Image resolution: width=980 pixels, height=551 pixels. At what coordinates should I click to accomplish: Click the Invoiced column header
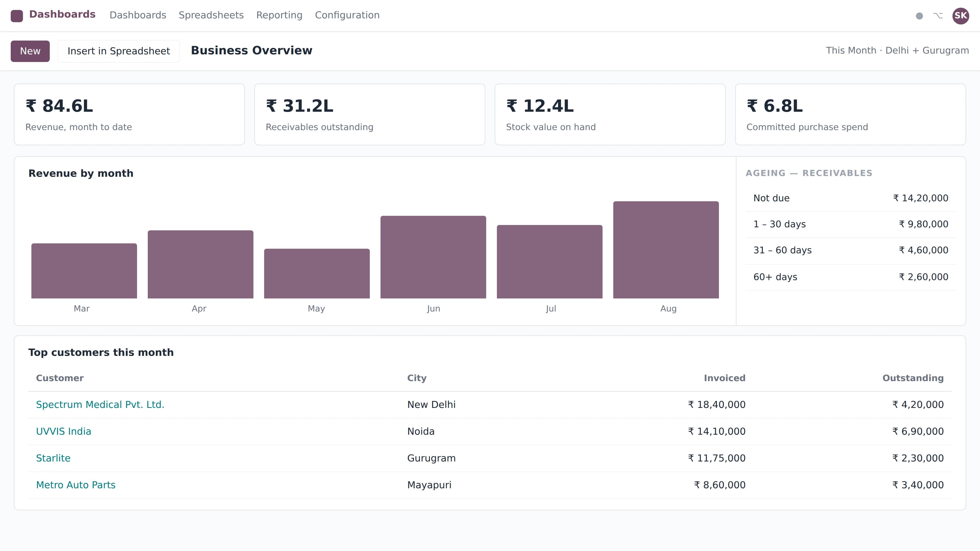724,378
